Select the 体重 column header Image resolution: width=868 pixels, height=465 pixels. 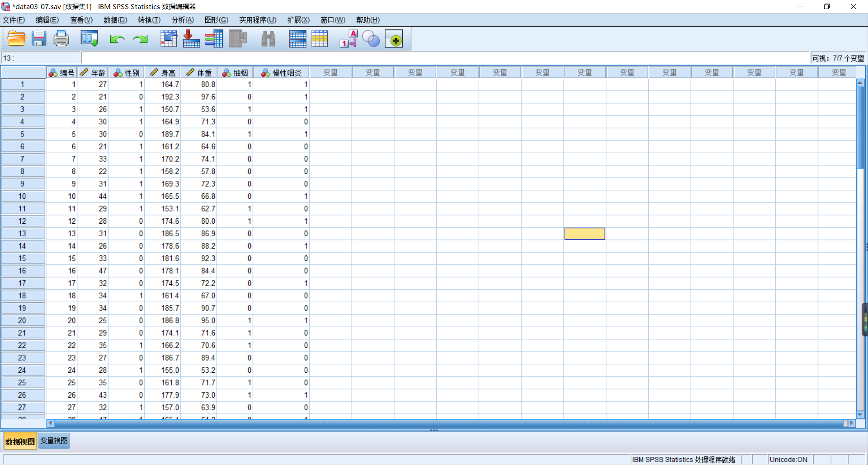pos(199,73)
